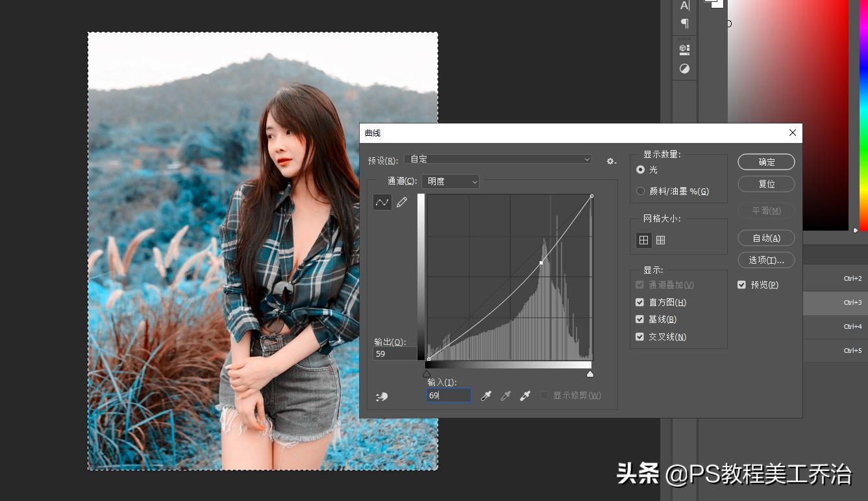Uncheck the 基线 baseline option
The image size is (868, 501).
point(639,319)
